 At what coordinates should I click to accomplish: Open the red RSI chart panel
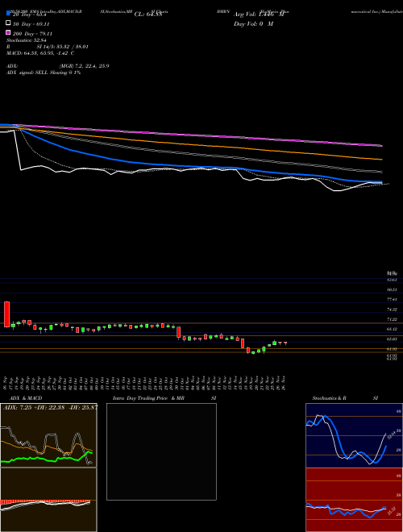tap(354, 500)
